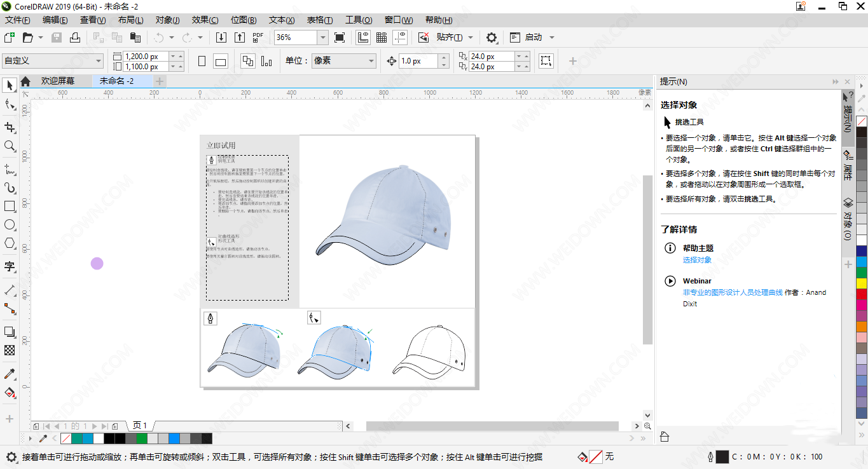Toggle apply layout to all pages
This screenshot has width=868, height=469.
click(248, 61)
